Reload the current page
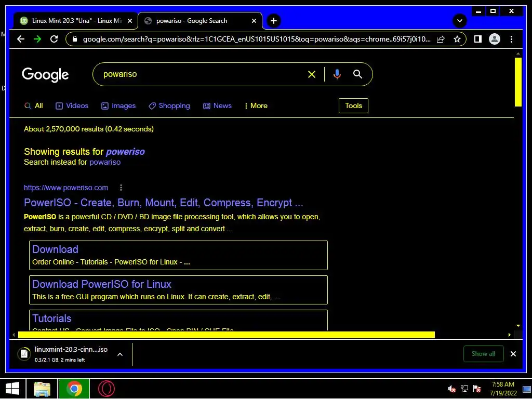 54,39
